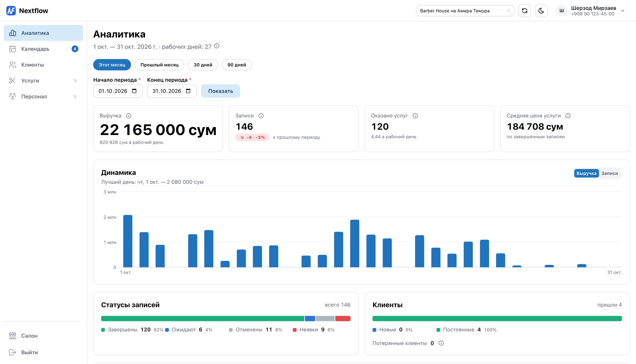Click the Календарь notification badge 4
This screenshot has width=636, height=364.
[x=75, y=49]
